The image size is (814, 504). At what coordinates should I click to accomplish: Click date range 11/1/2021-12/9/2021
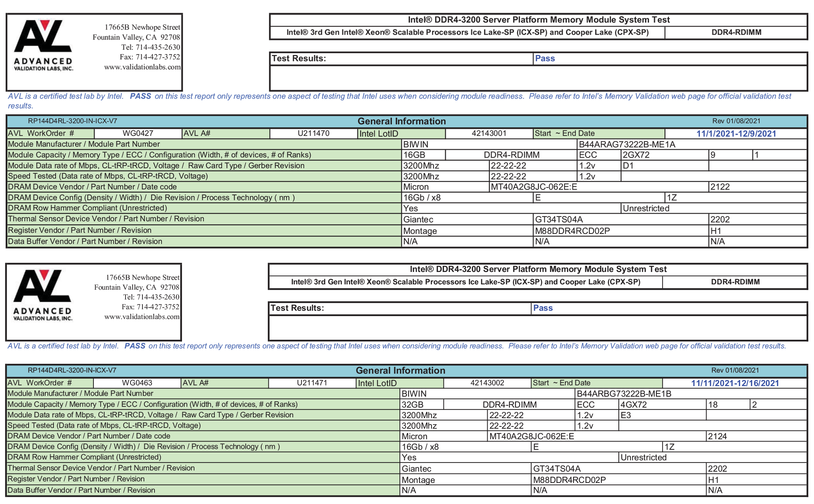(736, 134)
